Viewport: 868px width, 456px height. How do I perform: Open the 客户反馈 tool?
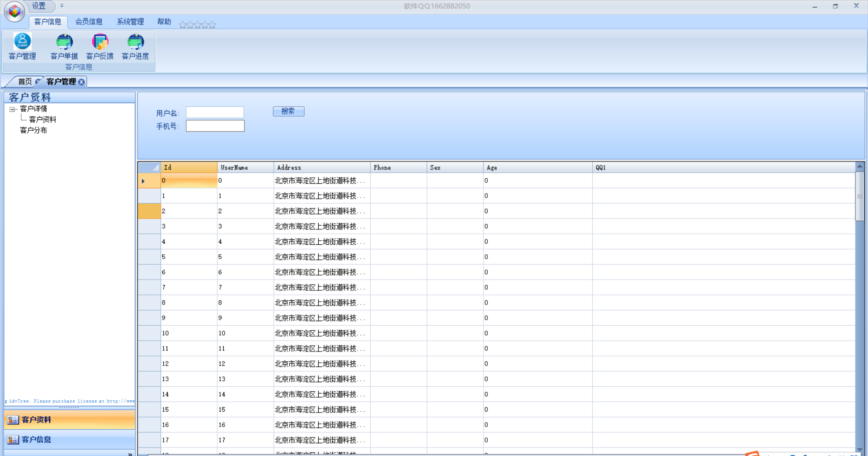[99, 47]
